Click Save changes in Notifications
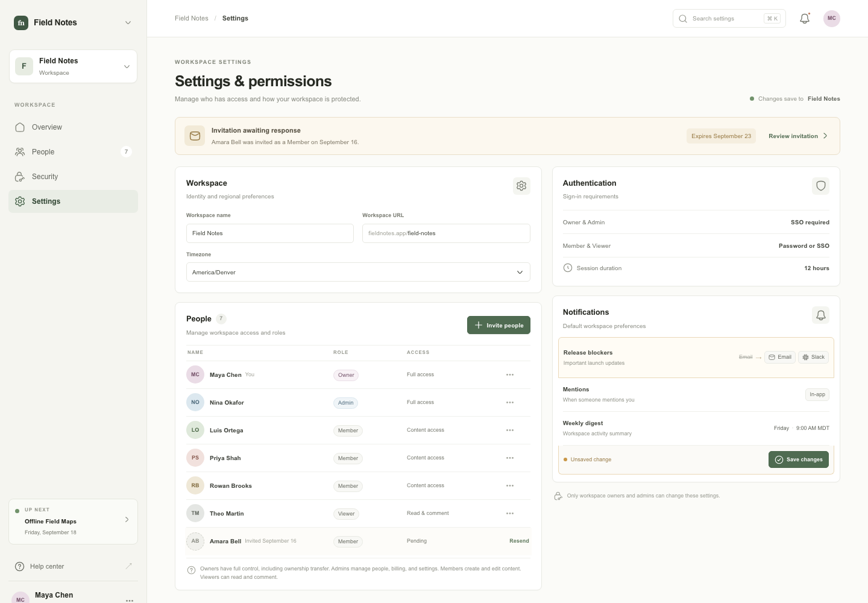 pos(798,459)
